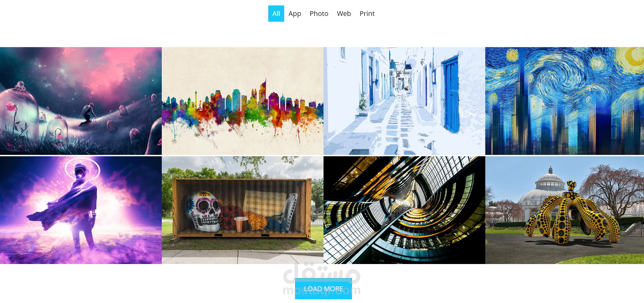Open the purple caped astronaut artwork
644x303 pixels.
point(81,210)
